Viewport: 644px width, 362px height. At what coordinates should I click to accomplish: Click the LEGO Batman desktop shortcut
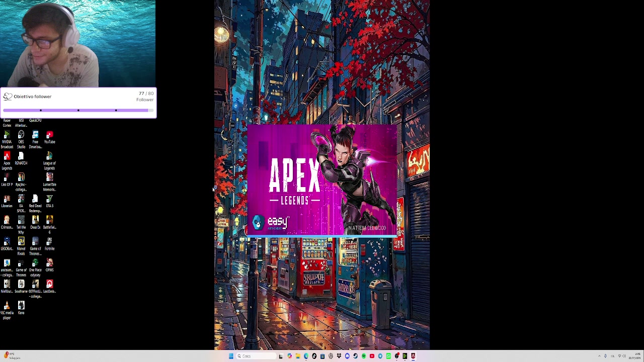pos(7,244)
